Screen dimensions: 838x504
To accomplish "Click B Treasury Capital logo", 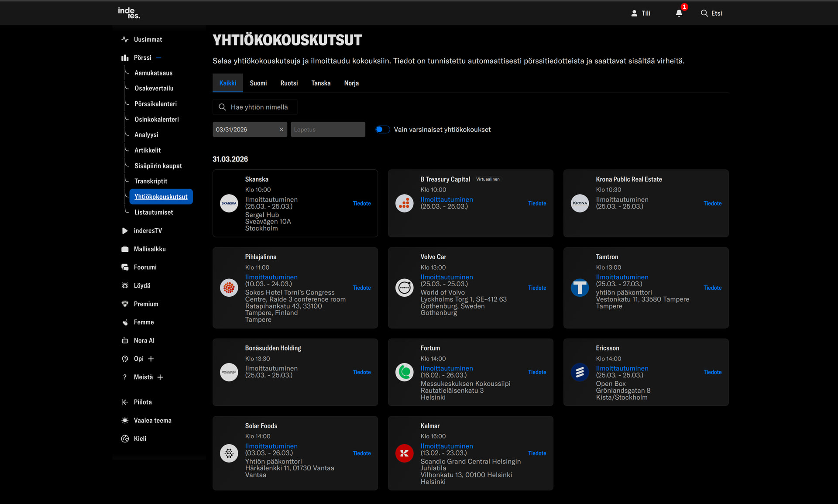I will pyautogui.click(x=404, y=203).
